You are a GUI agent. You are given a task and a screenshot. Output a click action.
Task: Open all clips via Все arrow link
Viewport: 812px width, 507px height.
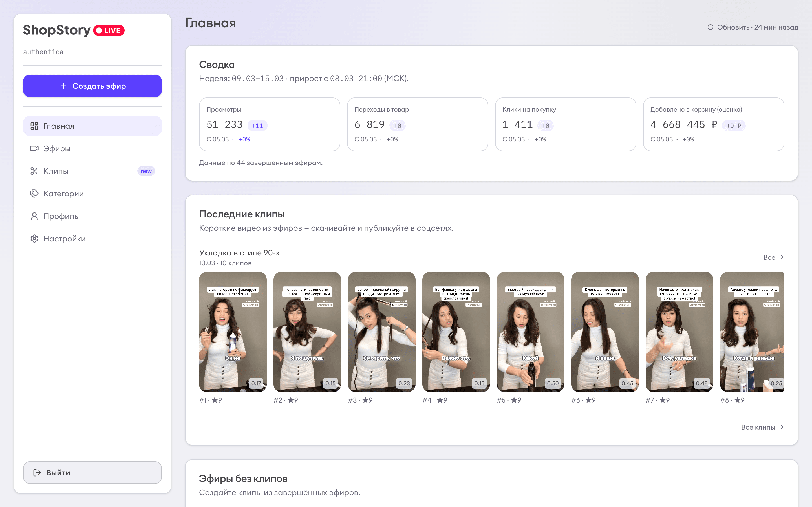774,257
